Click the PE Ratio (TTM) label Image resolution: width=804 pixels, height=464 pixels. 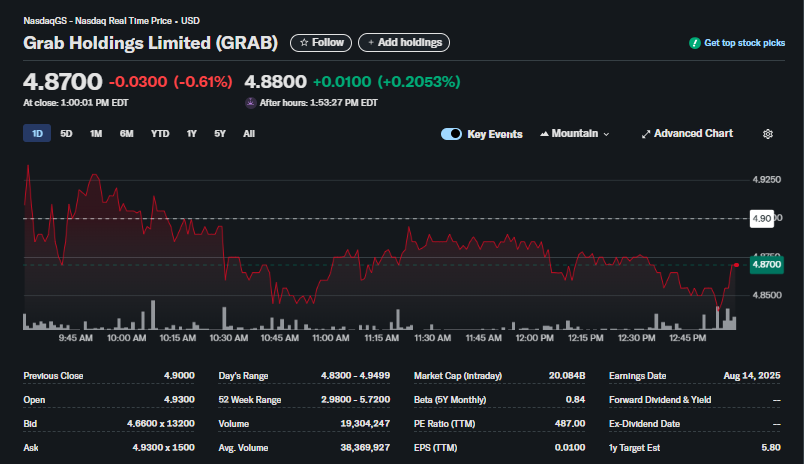(445, 424)
